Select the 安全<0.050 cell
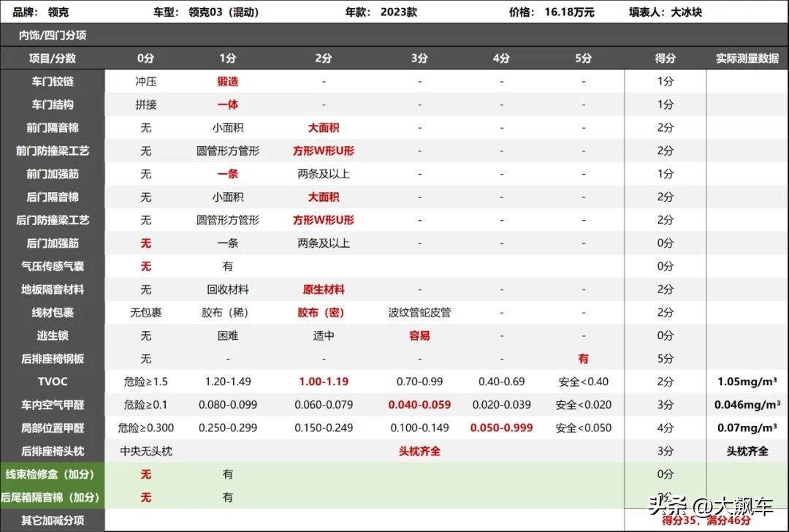 point(583,427)
